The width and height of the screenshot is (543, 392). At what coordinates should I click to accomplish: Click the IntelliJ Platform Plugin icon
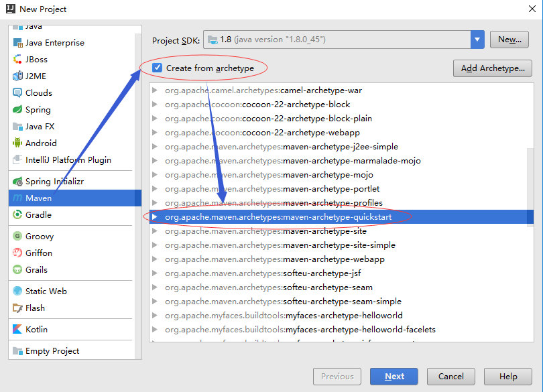click(x=17, y=159)
